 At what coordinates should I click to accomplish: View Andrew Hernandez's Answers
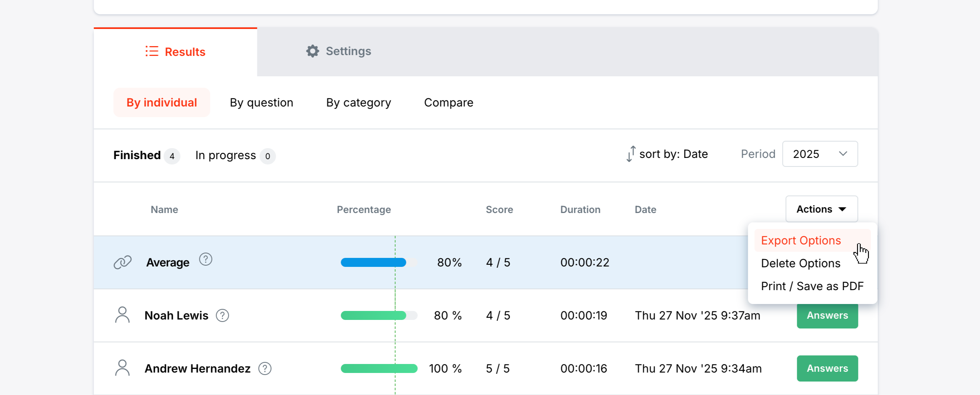tap(827, 368)
